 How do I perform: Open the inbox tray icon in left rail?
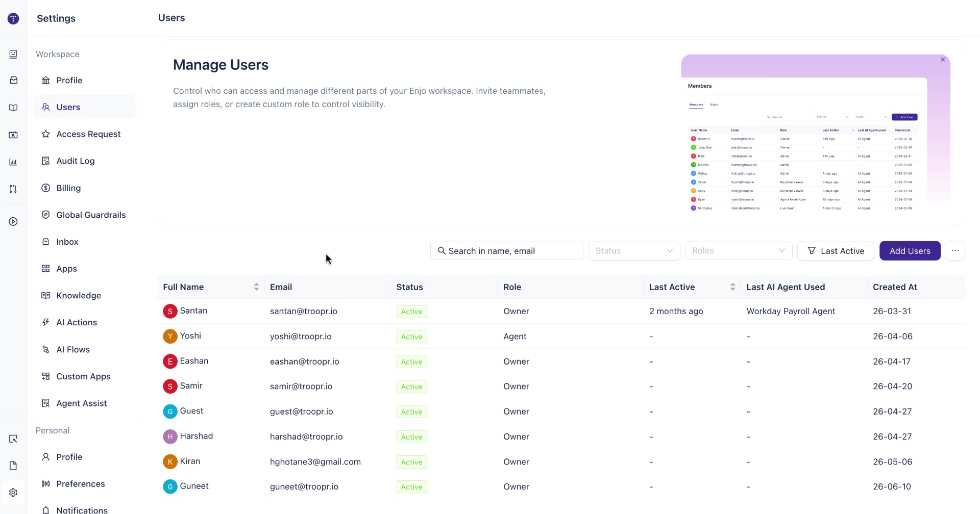pyautogui.click(x=13, y=81)
